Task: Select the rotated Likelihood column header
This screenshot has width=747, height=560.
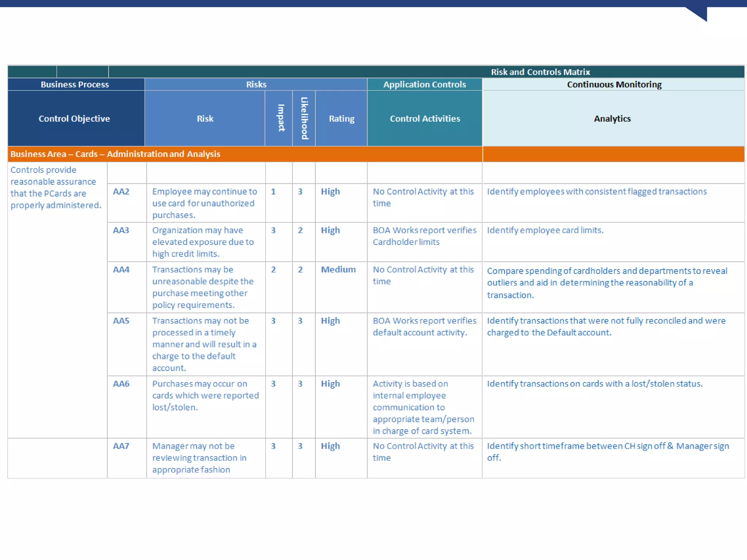Action: [x=304, y=118]
